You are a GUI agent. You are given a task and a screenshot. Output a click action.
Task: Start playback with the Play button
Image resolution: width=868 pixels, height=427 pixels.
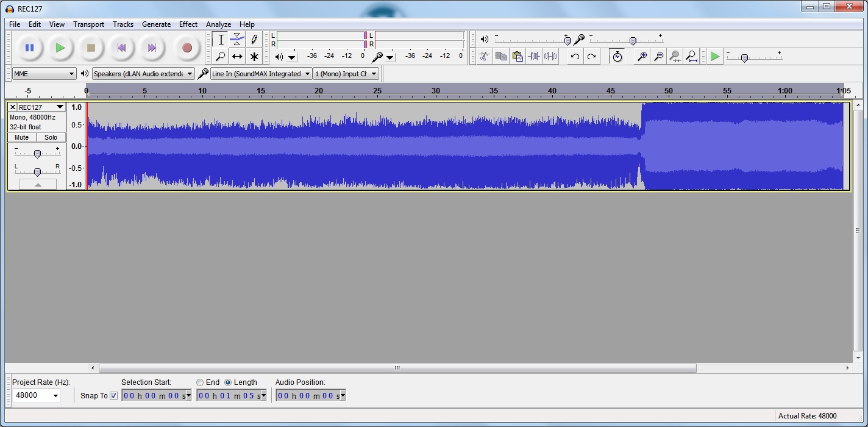point(60,48)
